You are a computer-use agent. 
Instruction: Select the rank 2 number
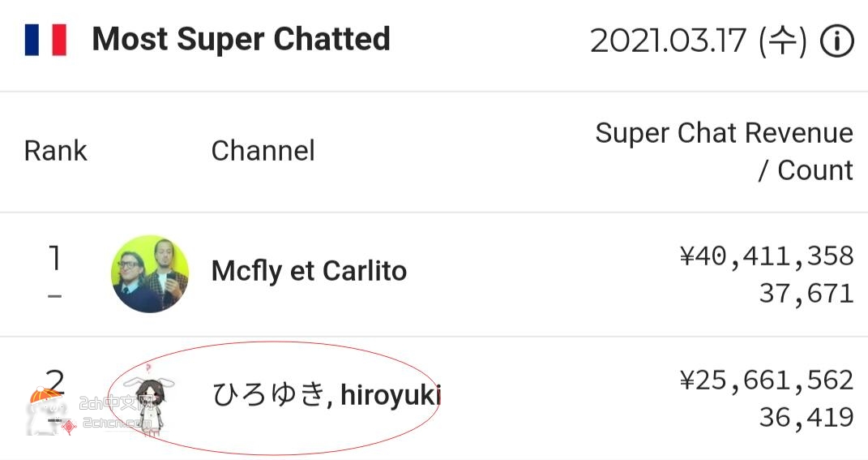(55, 382)
